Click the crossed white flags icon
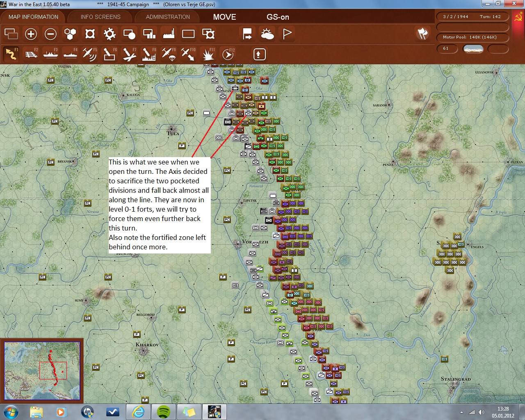The height and width of the screenshot is (420, 525). pos(422,33)
